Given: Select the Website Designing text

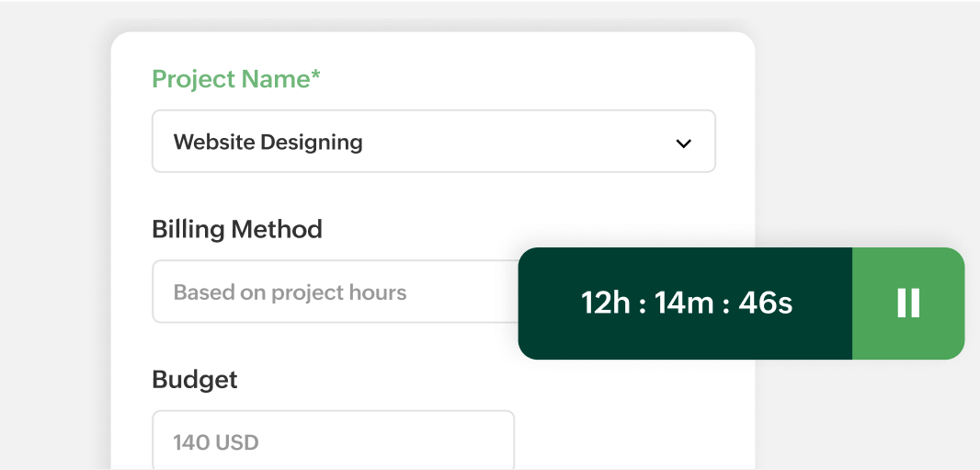Looking at the screenshot, I should pos(268,143).
